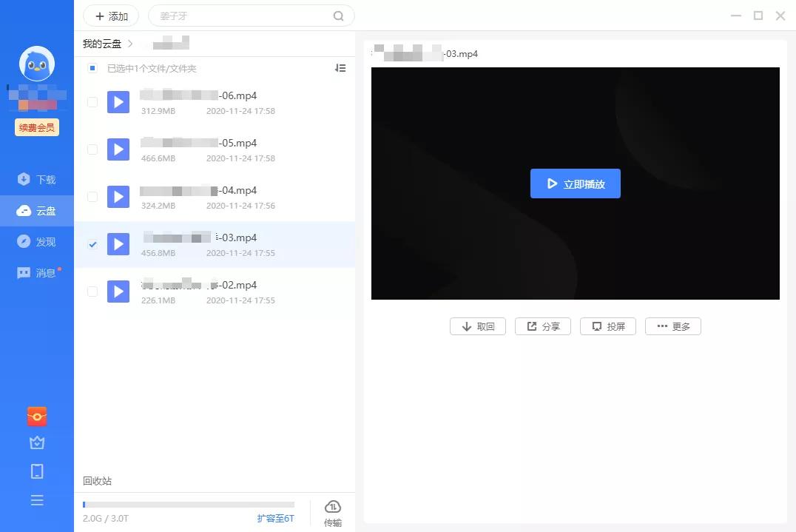The width and height of the screenshot is (796, 532).
Task: Tick the checkbox for -04.mp4
Action: pos(92,197)
